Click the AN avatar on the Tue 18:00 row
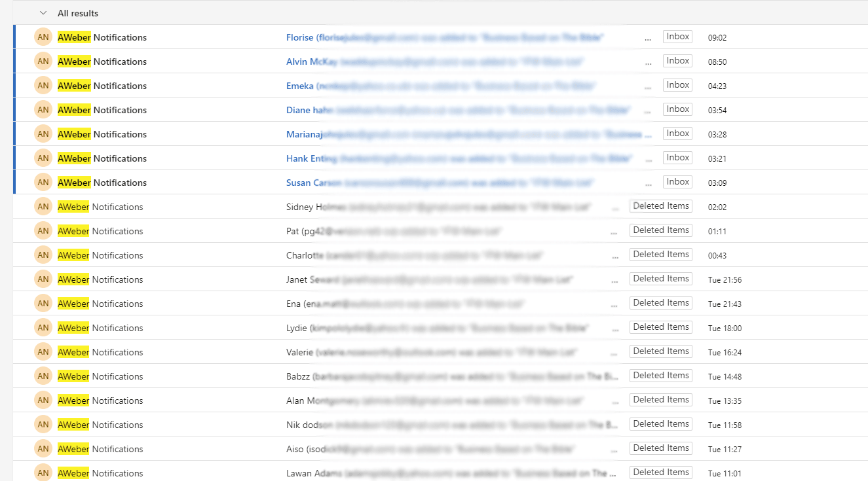The height and width of the screenshot is (481, 868). (43, 328)
